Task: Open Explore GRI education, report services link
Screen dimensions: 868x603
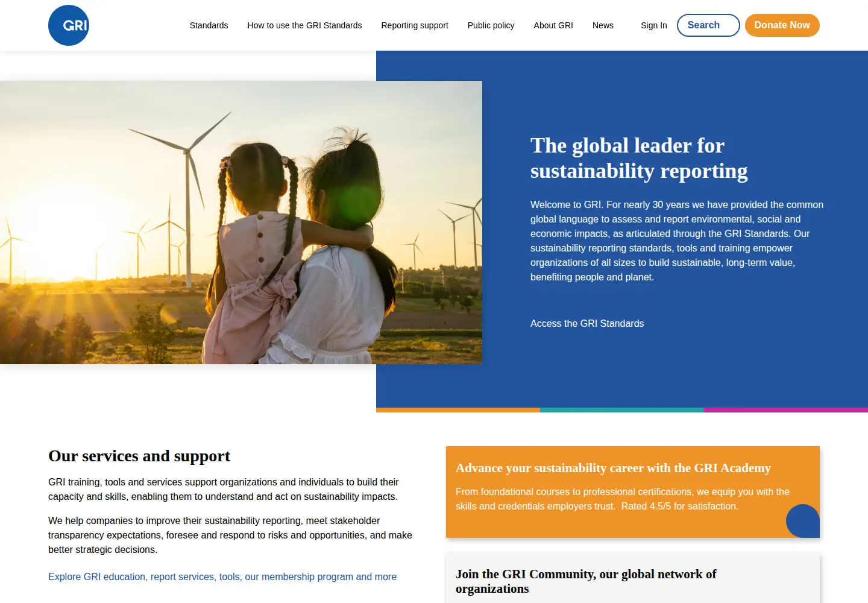Action: point(222,577)
